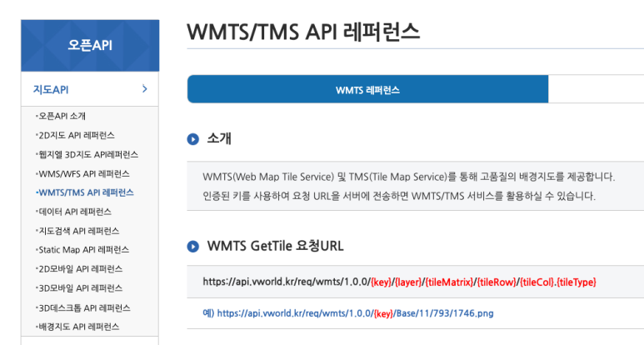
Task: Click the {layer} placeholder in the URL
Action: point(408,282)
